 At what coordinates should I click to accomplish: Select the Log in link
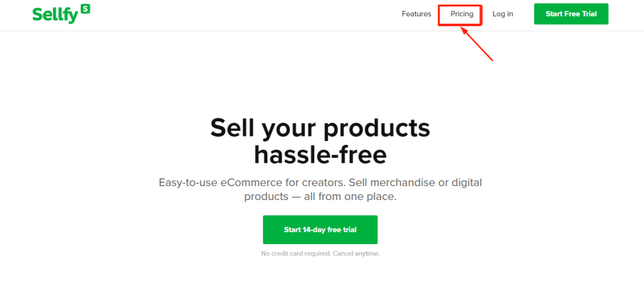click(502, 14)
